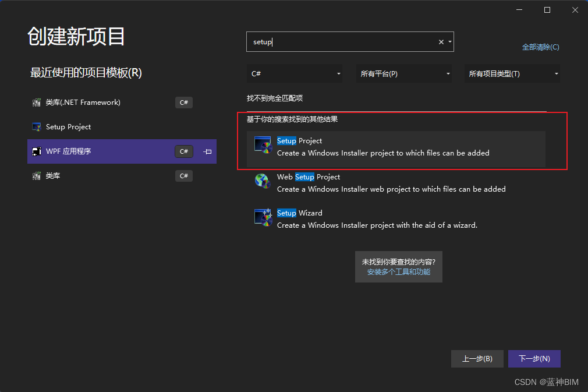Click the 类库(.NET Framework) template icon

point(37,102)
